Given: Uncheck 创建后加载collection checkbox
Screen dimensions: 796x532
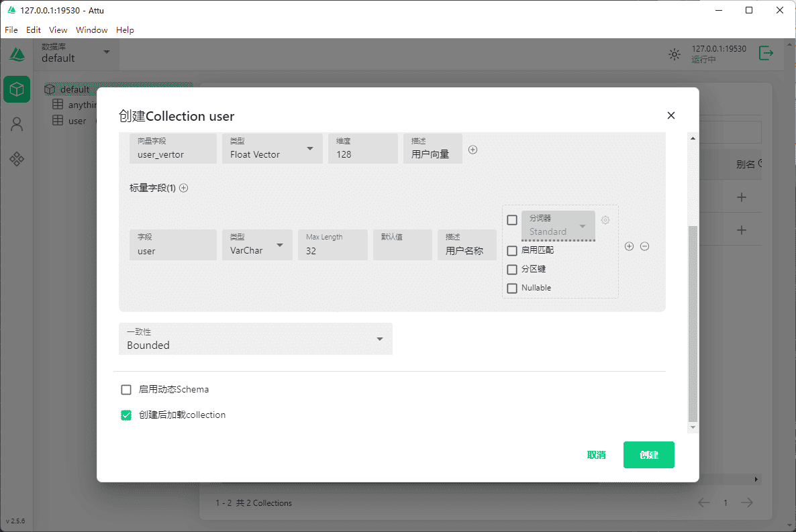Looking at the screenshot, I should 126,415.
